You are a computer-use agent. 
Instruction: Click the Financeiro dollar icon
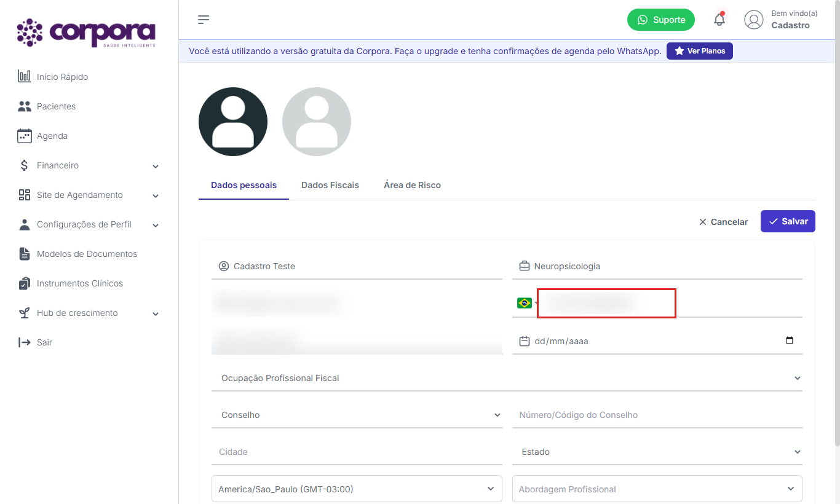pos(24,165)
